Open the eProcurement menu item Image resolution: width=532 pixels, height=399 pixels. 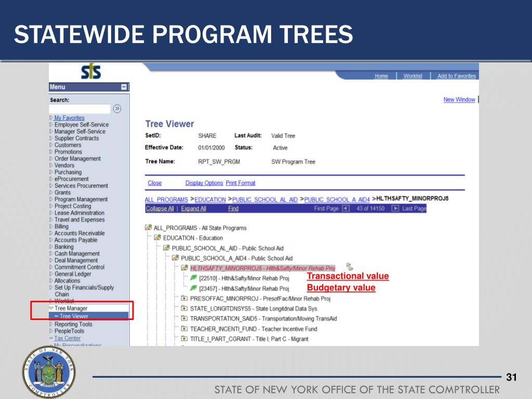72,179
